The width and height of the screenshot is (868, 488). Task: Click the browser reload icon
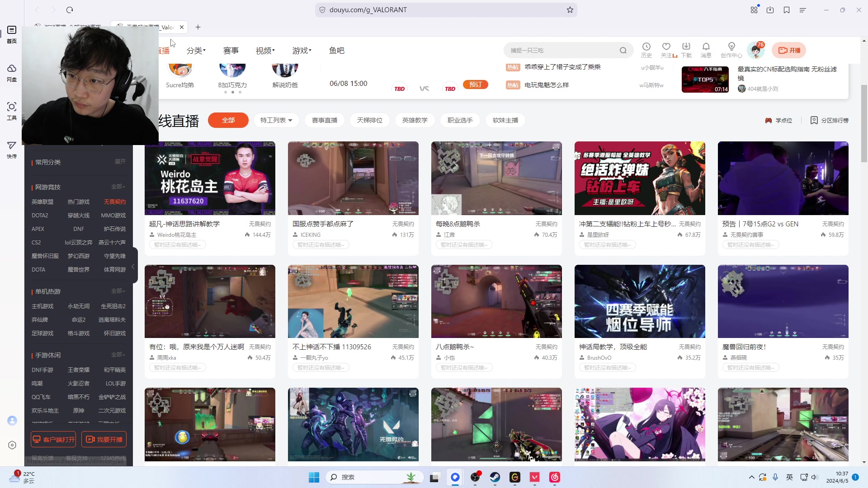[70, 10]
